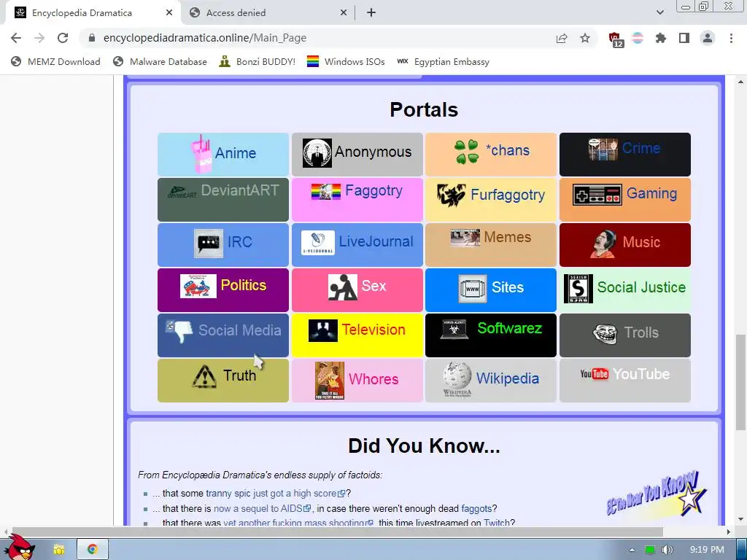Open the Extensions puzzle piece menu
Image resolution: width=747 pixels, height=560 pixels.
[x=661, y=38]
